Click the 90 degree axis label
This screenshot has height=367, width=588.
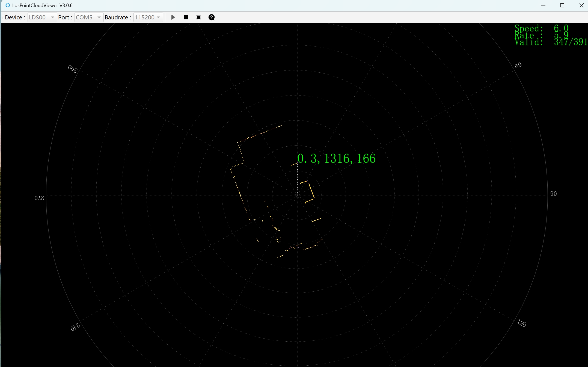click(553, 194)
